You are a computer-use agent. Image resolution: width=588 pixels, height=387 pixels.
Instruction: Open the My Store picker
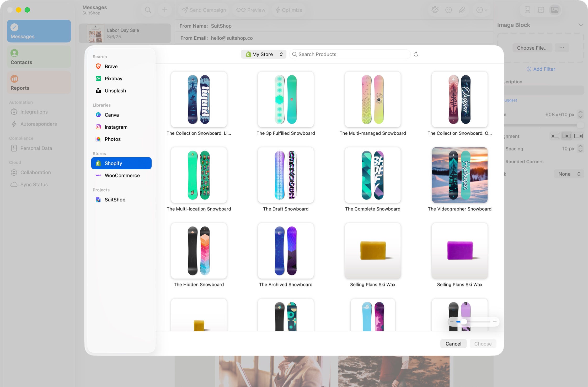(x=263, y=54)
